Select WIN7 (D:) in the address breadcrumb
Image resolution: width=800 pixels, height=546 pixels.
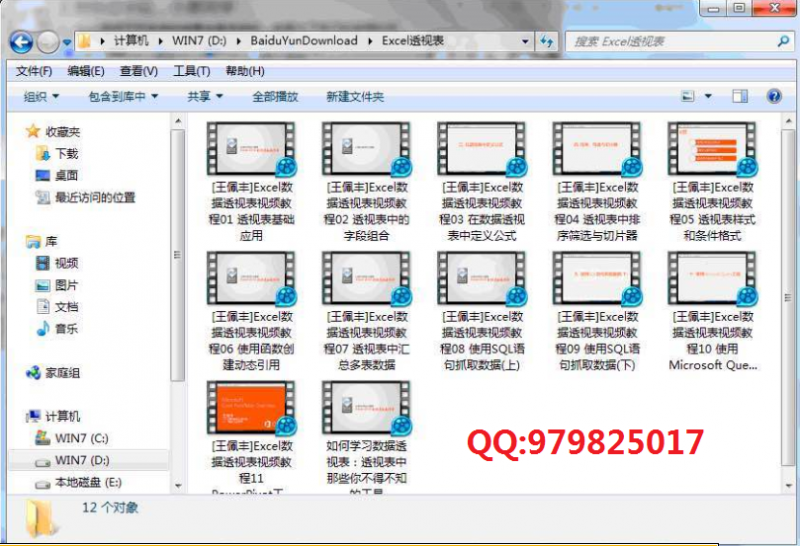pos(199,41)
